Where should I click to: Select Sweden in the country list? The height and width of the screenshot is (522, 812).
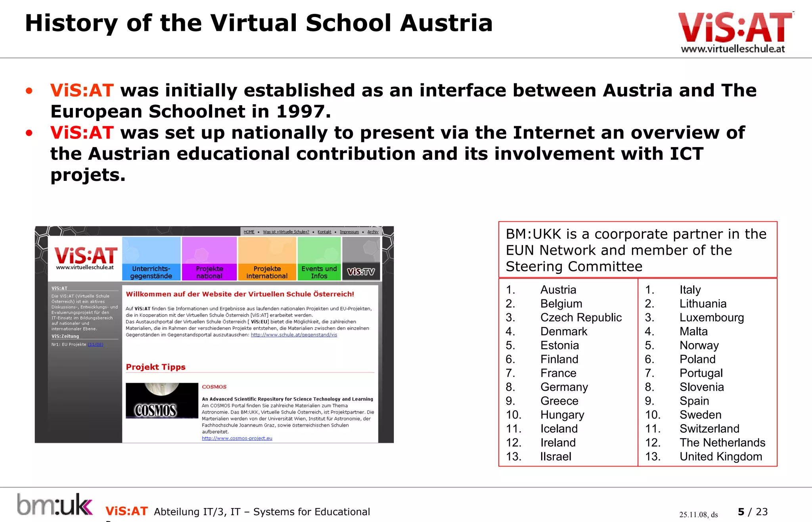(x=700, y=415)
